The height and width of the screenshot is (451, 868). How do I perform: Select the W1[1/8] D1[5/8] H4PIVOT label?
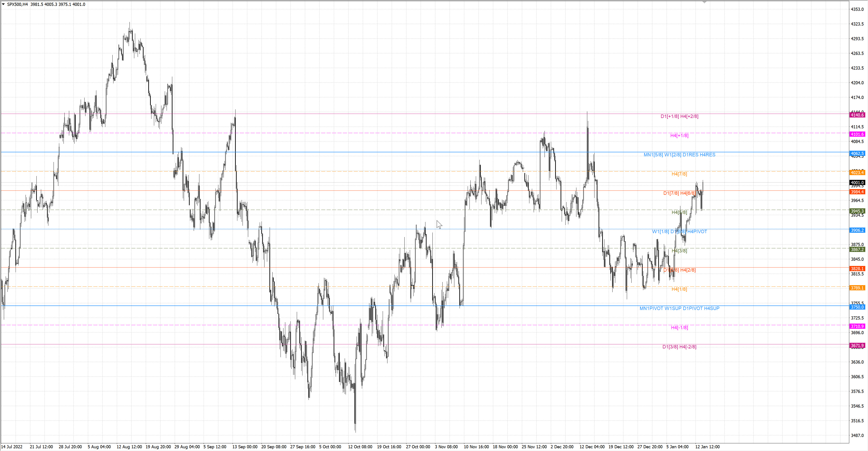(x=679, y=231)
